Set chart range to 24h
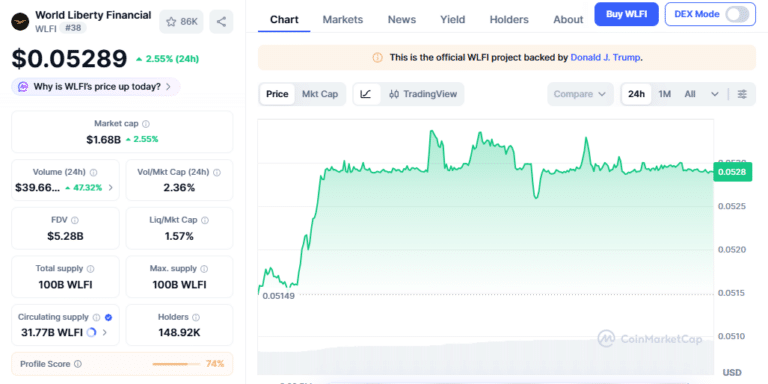Viewport: 768px width, 384px height. [636, 94]
